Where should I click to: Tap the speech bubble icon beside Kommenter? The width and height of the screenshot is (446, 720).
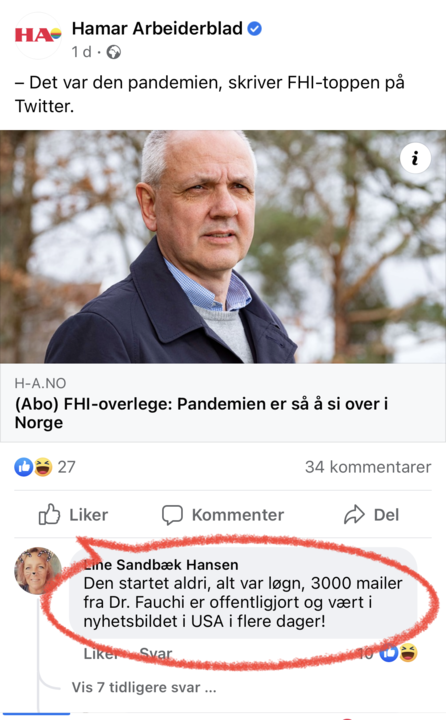pos(172,515)
